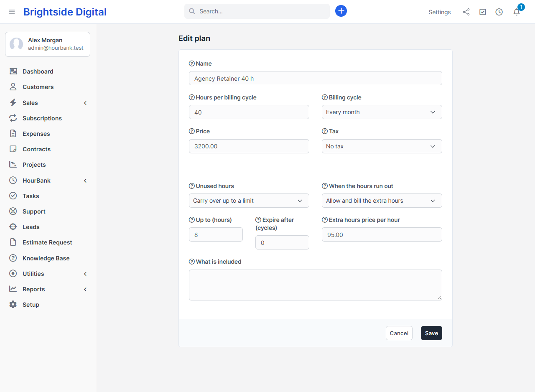The height and width of the screenshot is (392, 535).
Task: Open the timesheet clock icon in header
Action: (499, 12)
